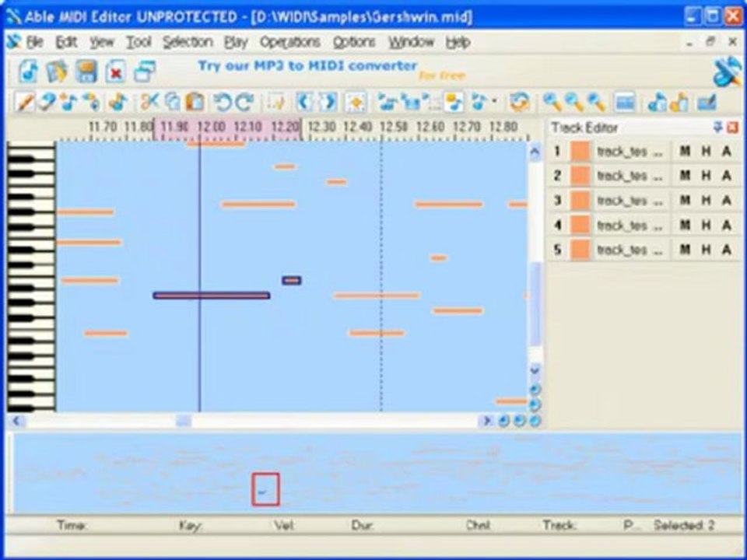Click the orange circular arrows refresh icon
Viewport: 747px width, 560px height.
coord(519,102)
